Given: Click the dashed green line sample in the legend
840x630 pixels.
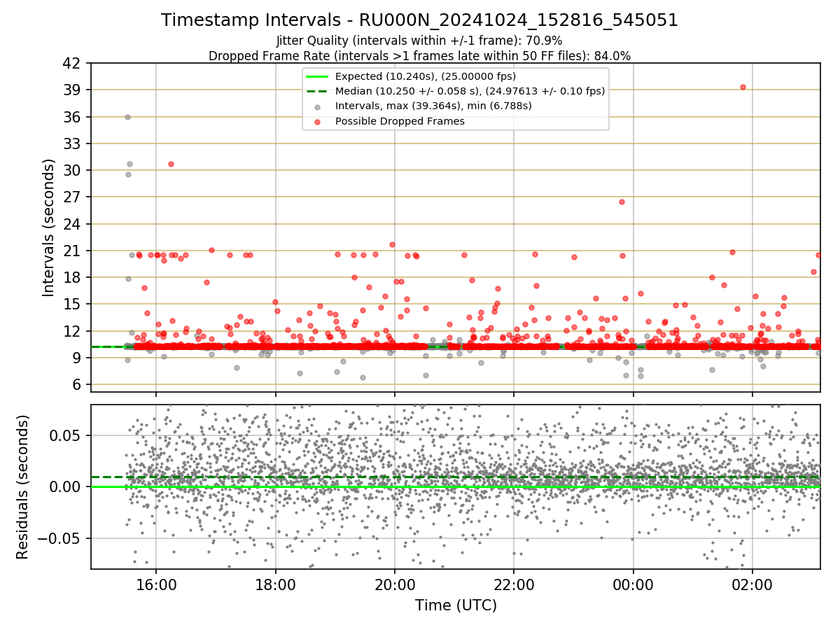Looking at the screenshot, I should coord(318,92).
